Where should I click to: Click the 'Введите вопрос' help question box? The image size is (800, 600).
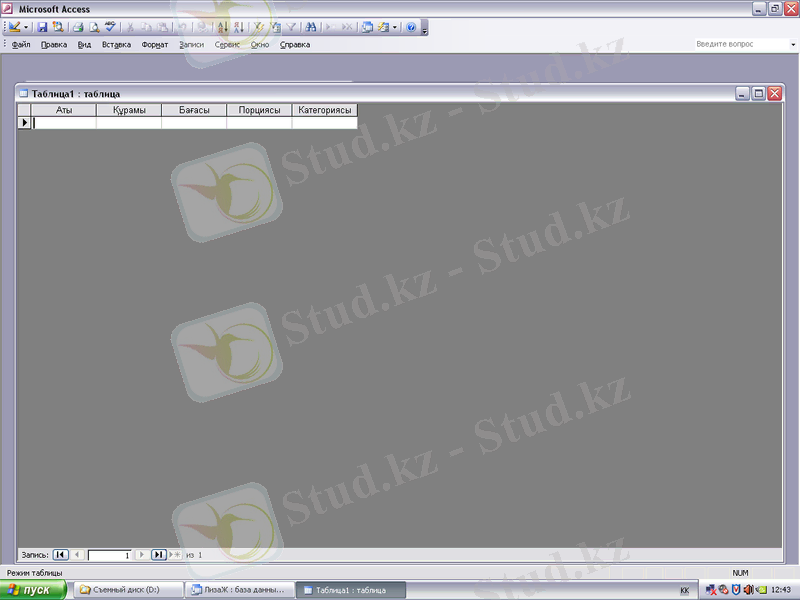coord(741,44)
